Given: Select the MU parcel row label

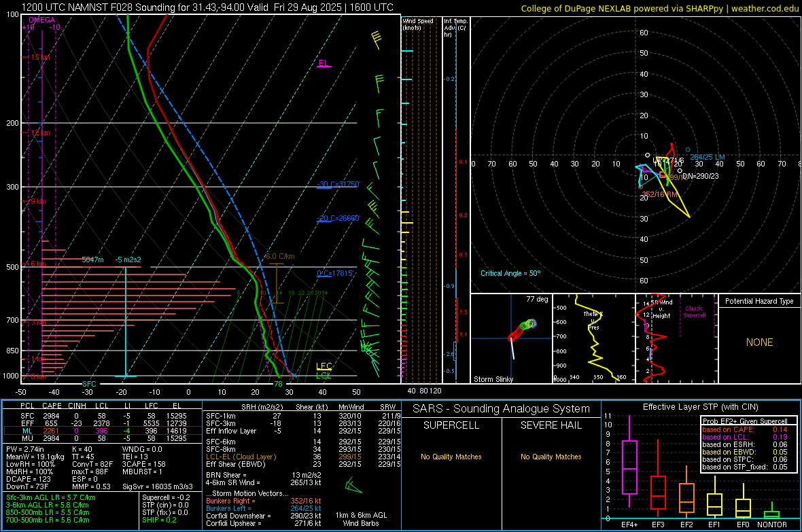Looking at the screenshot, I should pos(27,438).
